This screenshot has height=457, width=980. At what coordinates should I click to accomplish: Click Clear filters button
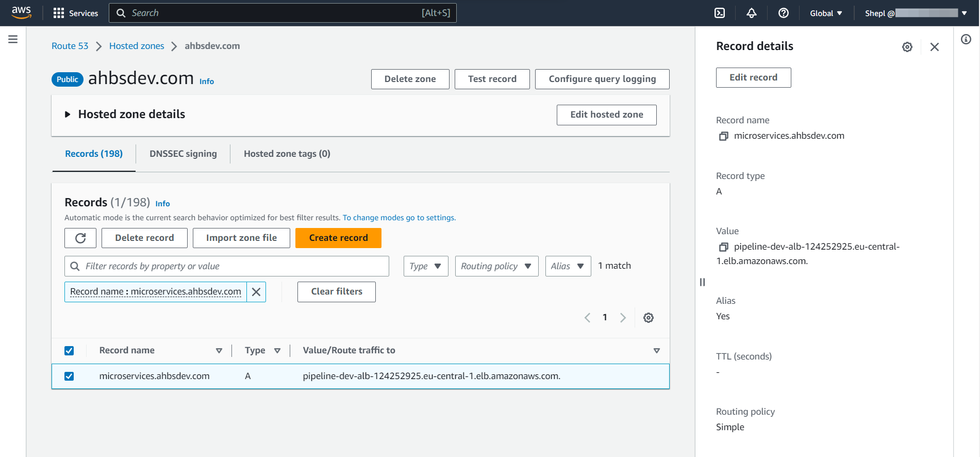coord(337,292)
